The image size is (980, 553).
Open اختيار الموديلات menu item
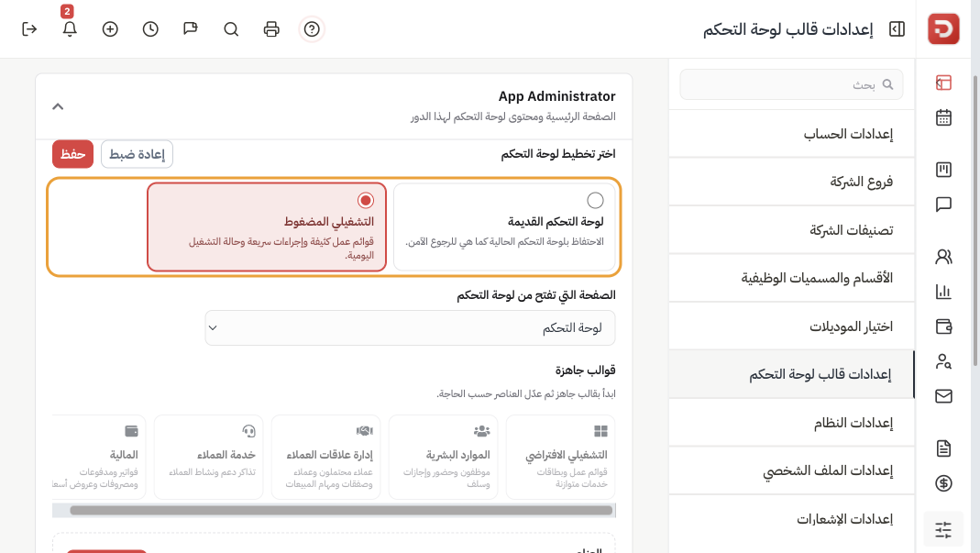coord(791,326)
